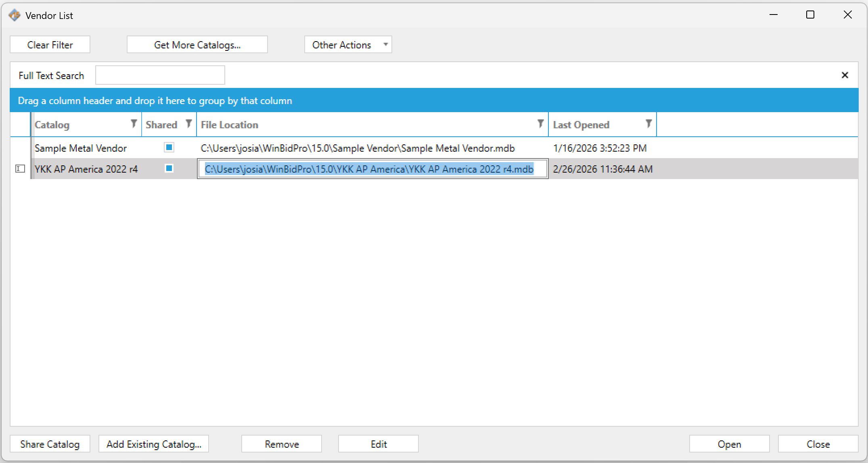Open the filter funnel on the Last Opened column
The height and width of the screenshot is (463, 868).
coord(648,124)
